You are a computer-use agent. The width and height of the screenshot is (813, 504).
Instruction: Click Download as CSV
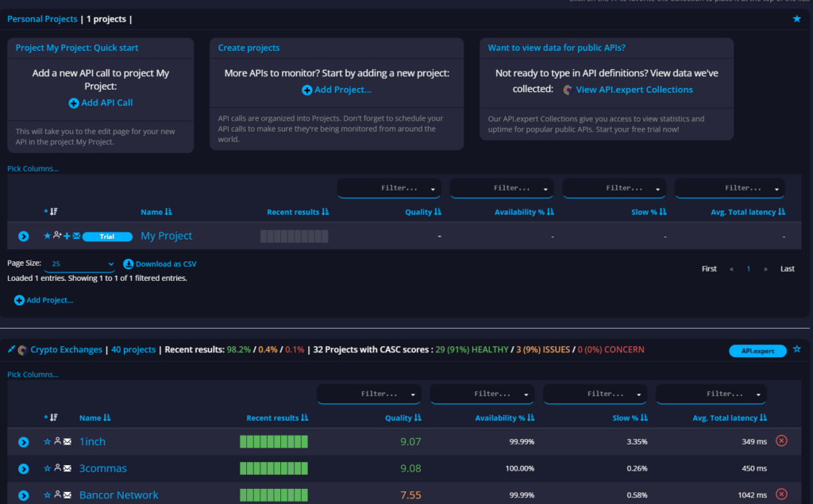pyautogui.click(x=160, y=264)
